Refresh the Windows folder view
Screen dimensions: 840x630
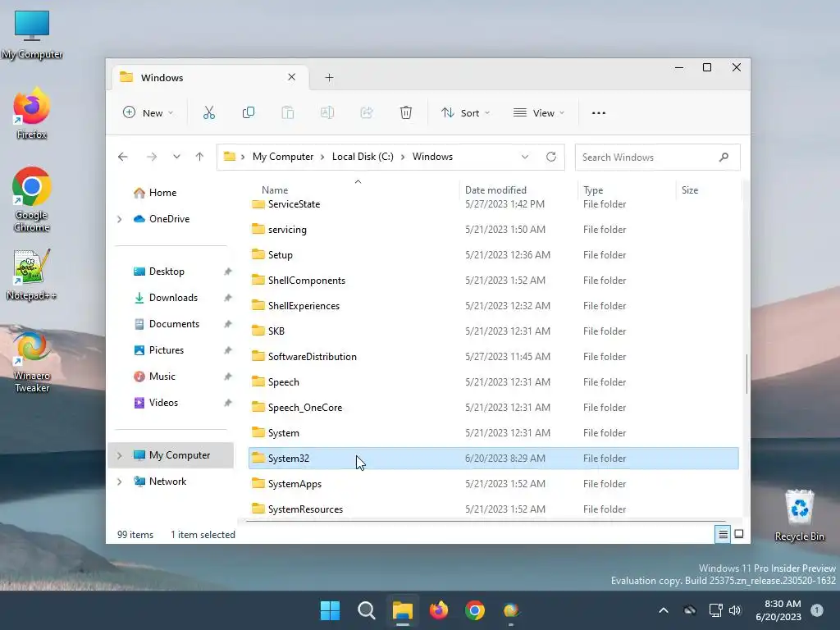point(551,157)
